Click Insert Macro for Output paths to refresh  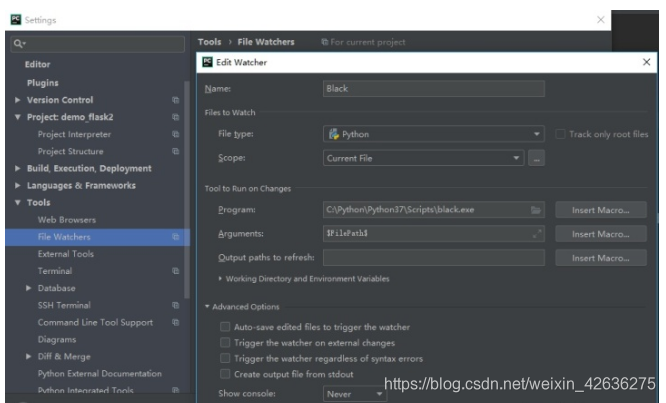pyautogui.click(x=601, y=258)
